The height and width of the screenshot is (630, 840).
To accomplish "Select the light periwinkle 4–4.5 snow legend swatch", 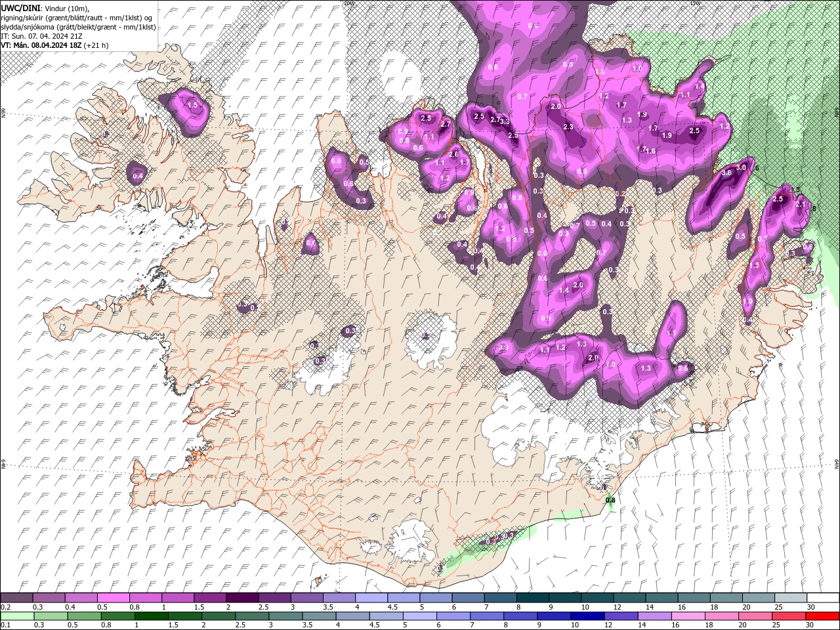I will coord(371,598).
